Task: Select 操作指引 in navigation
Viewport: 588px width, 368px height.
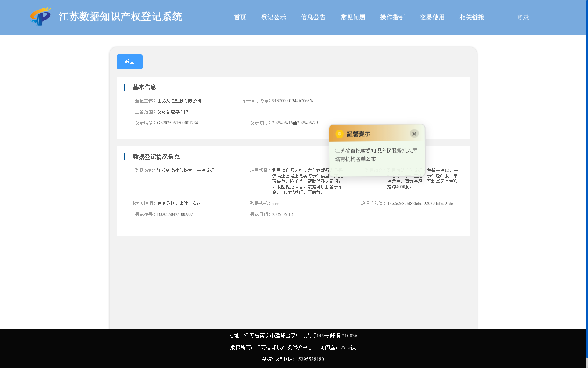Action: [392, 17]
